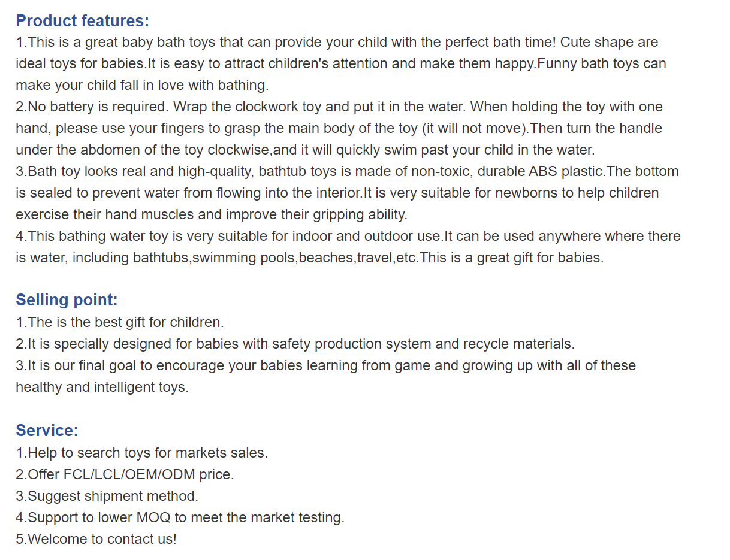Image resolution: width=730 pixels, height=560 pixels.
Task: Click the Selling point heading
Action: [x=67, y=300]
